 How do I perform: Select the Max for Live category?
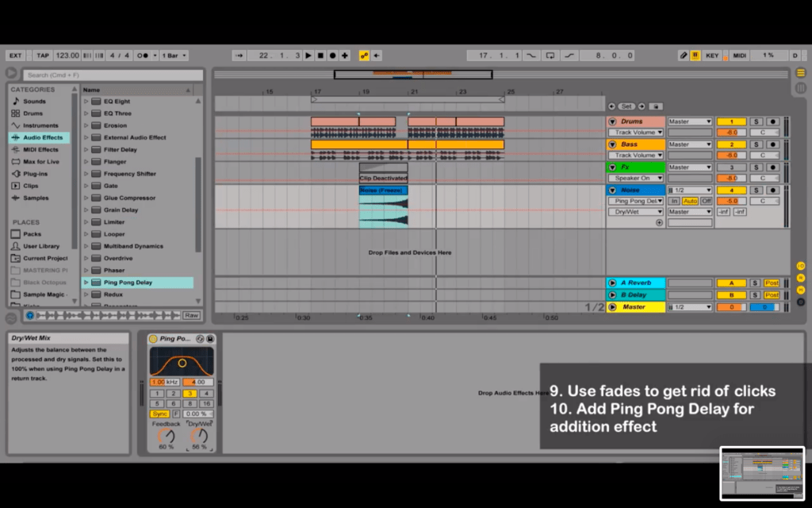click(41, 161)
